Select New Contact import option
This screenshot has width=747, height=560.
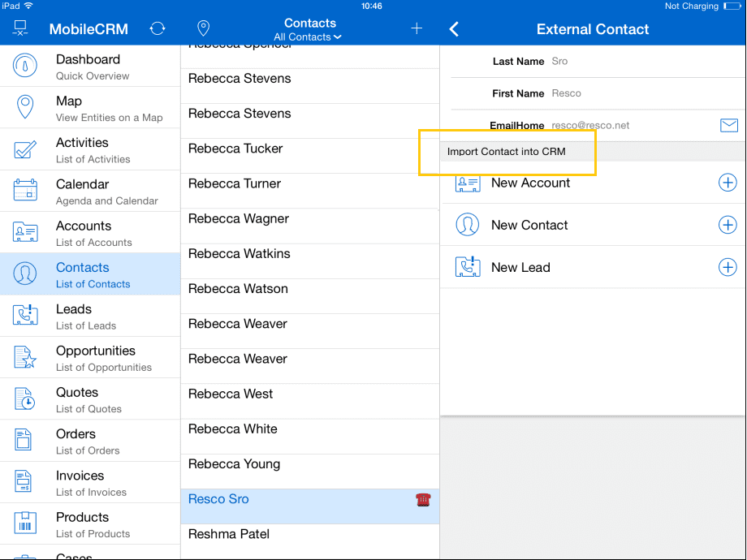(x=529, y=225)
